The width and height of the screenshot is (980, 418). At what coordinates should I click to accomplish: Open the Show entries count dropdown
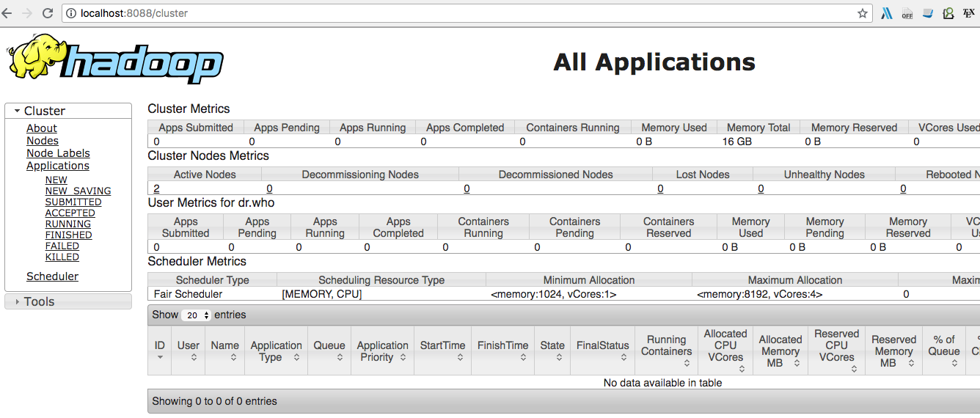click(x=196, y=315)
